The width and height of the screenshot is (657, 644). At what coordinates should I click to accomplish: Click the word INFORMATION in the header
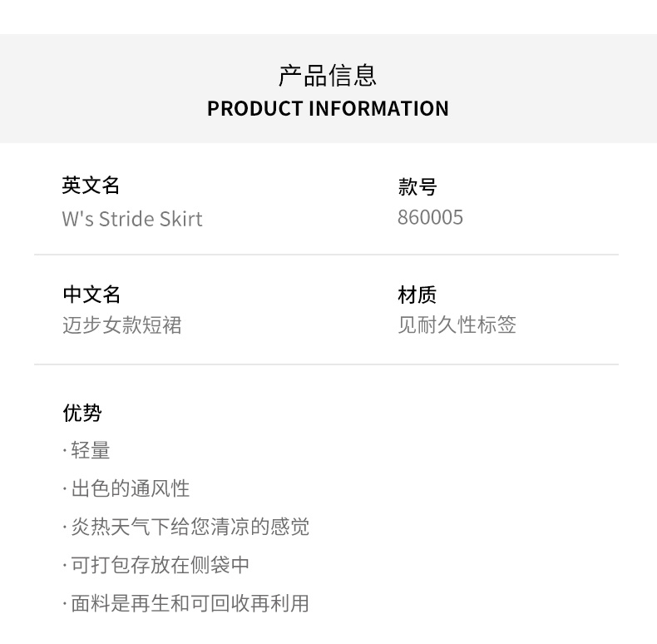coord(378,108)
